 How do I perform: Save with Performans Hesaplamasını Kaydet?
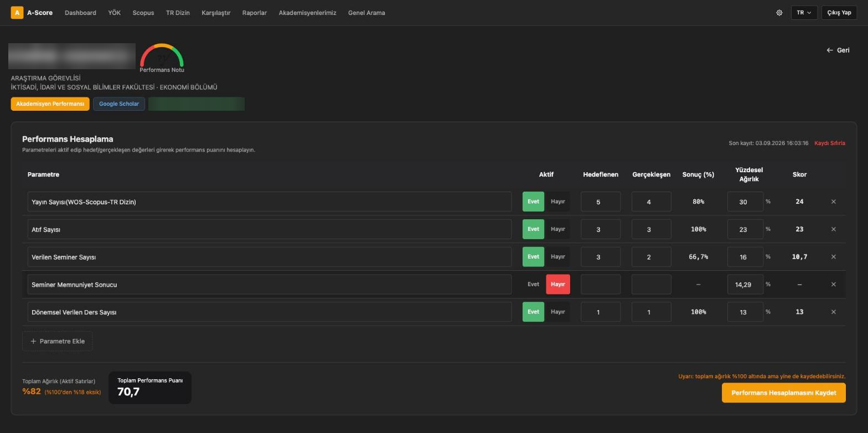(784, 393)
